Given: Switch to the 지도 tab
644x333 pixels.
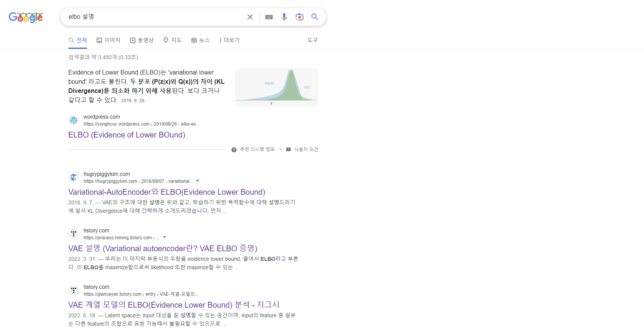Looking at the screenshot, I should (173, 40).
